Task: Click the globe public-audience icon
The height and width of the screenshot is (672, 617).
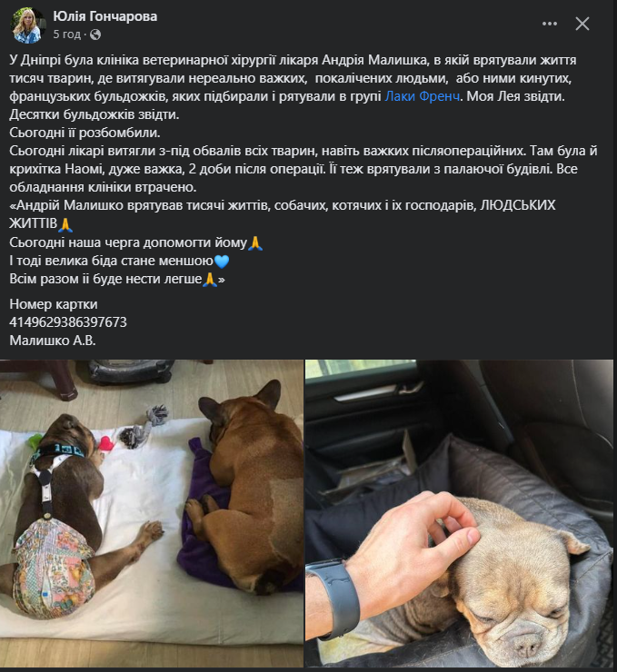Action: click(x=95, y=35)
